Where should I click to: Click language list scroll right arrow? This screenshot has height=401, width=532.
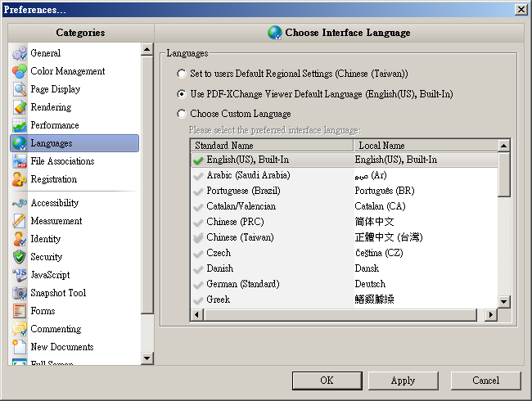click(x=490, y=314)
